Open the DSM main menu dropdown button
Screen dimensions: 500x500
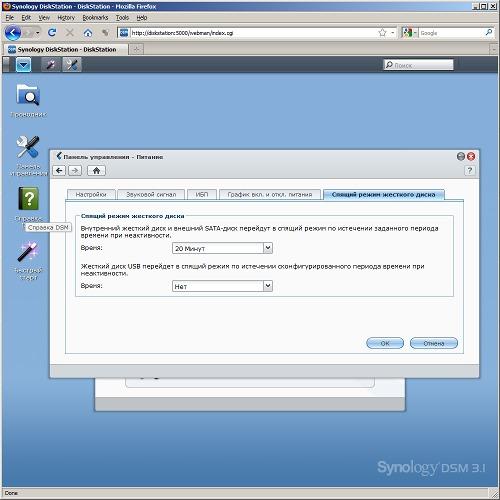click(24, 65)
